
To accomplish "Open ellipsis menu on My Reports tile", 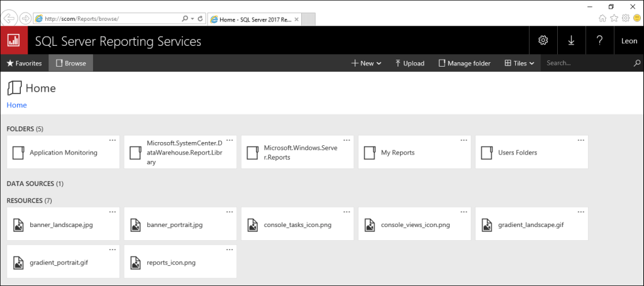I will (x=464, y=140).
